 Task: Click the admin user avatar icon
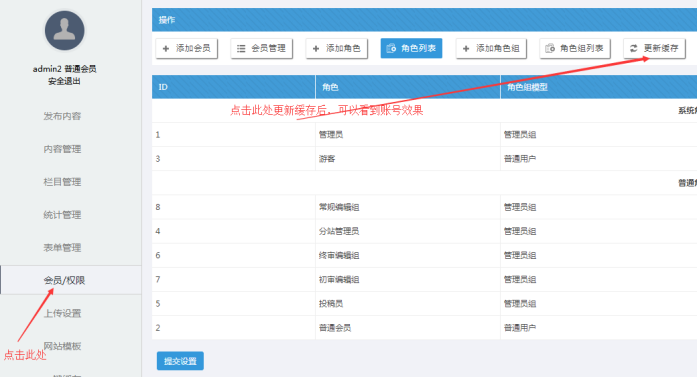pyautogui.click(x=64, y=31)
